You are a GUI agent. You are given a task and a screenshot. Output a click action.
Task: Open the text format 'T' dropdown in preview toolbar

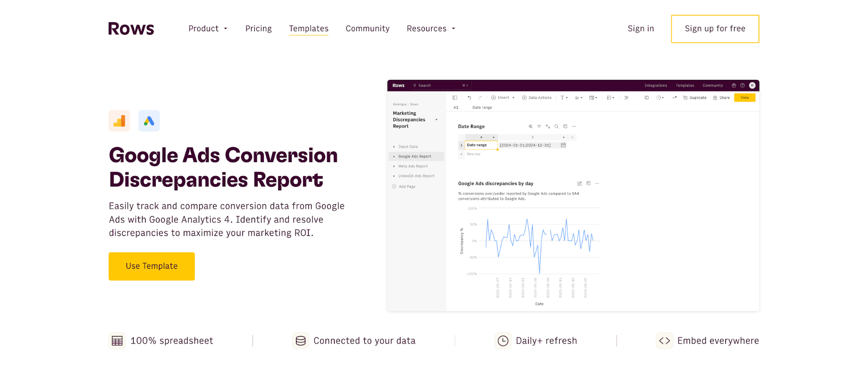point(564,98)
